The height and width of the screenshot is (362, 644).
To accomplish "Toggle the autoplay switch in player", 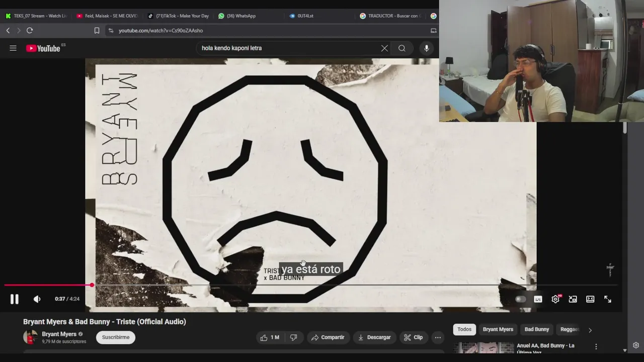I will tap(521, 299).
